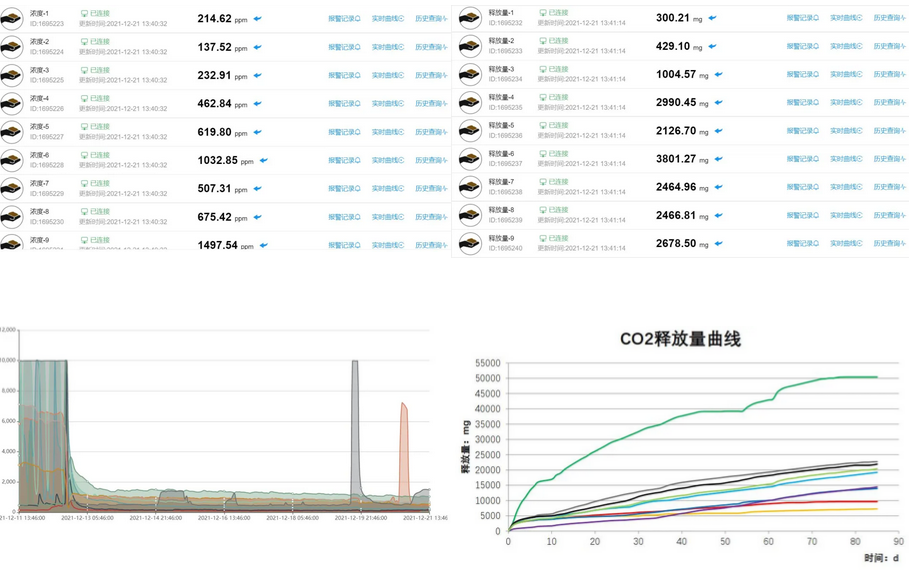Select the 释放量-5 sensor name
Screen dimensions: 911x579
pos(501,125)
